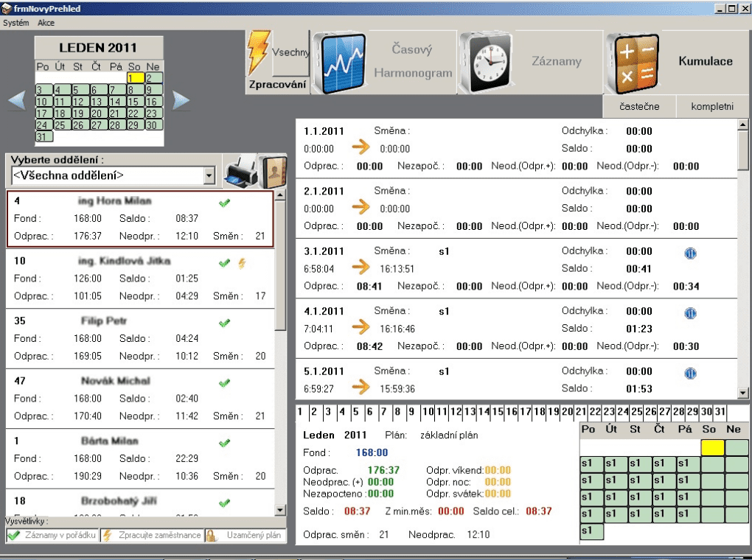Click the s1 cell in the plan grid's last row
Viewport: 752px width, 560px height.
point(591,531)
